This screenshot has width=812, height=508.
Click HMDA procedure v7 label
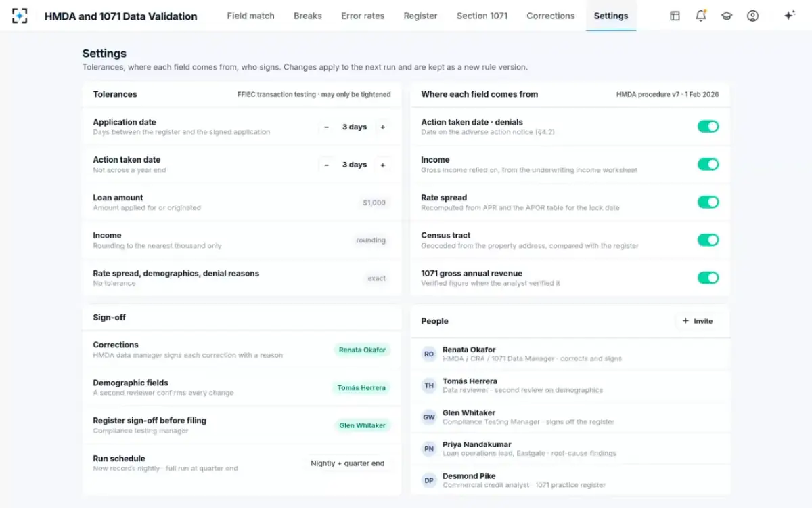[x=667, y=95]
